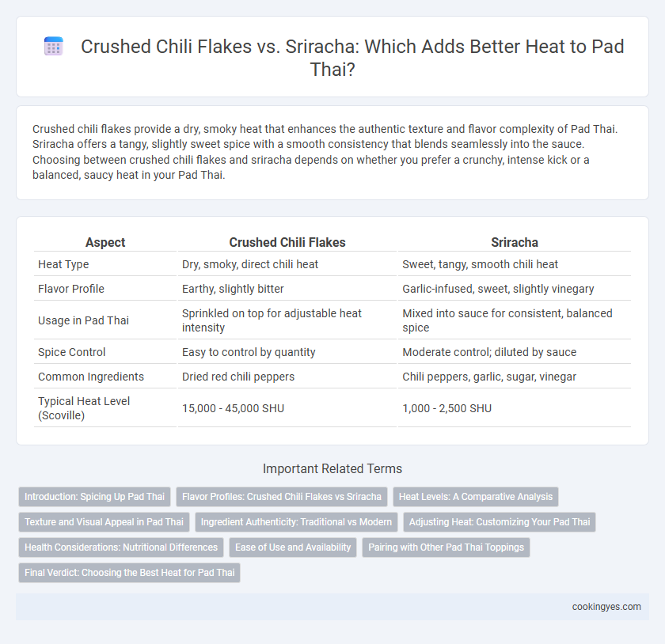Click 'Ingredient Authenticity: Traditional vs Modern' tag
Viewport: 665px width, 644px height.
[296, 522]
